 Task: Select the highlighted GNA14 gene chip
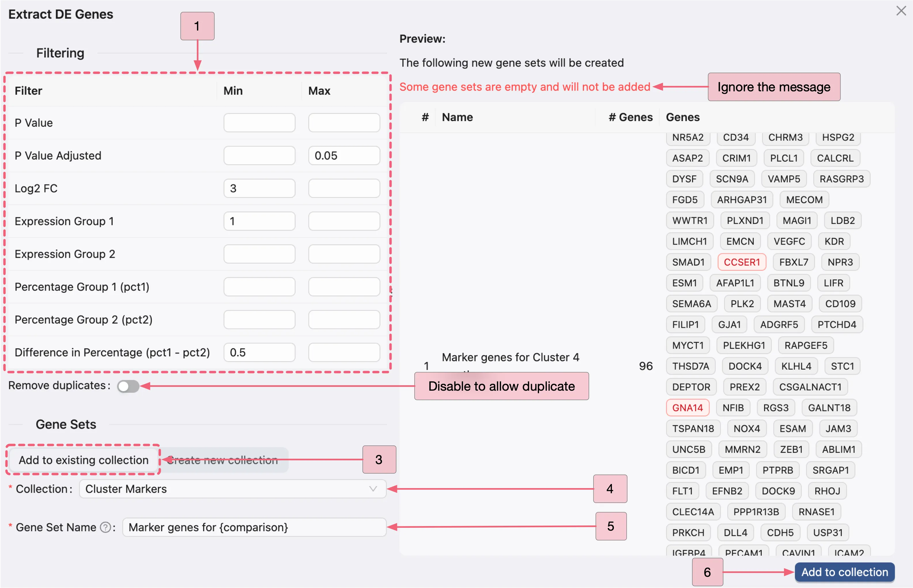point(687,407)
